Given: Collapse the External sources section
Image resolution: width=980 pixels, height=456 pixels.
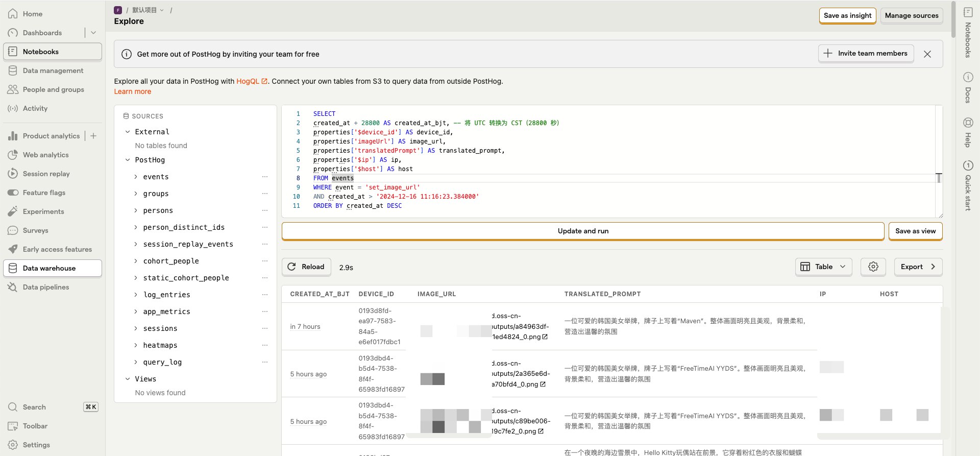Looking at the screenshot, I should (128, 132).
